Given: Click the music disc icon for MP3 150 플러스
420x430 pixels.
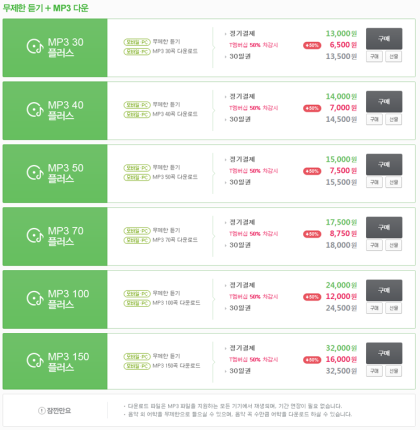Looking at the screenshot, I should tap(35, 361).
